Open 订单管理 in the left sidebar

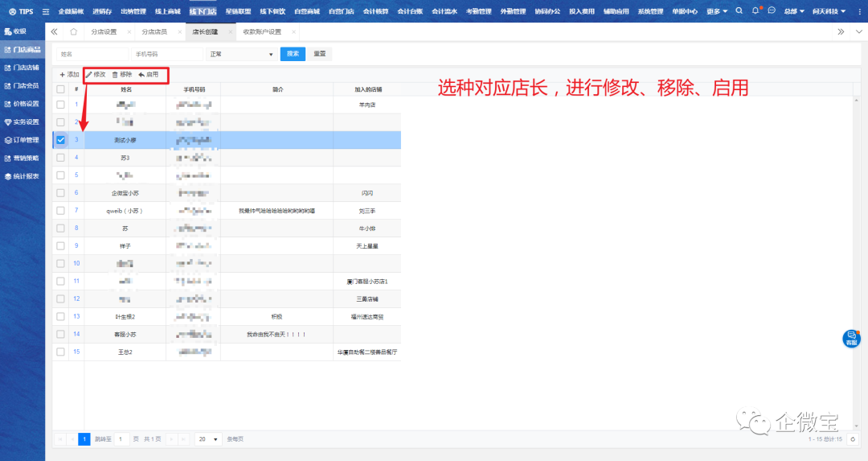[x=23, y=139]
